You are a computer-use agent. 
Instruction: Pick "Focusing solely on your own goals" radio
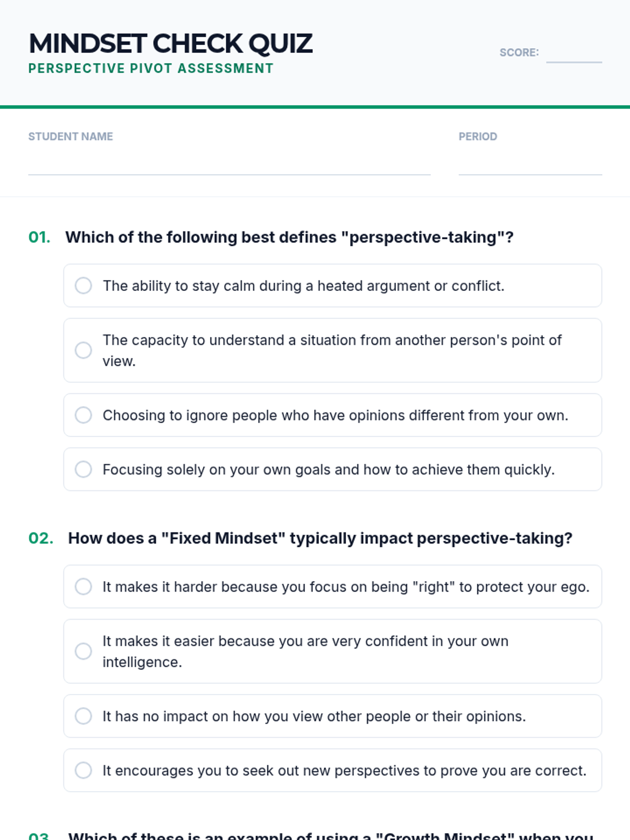click(x=83, y=469)
